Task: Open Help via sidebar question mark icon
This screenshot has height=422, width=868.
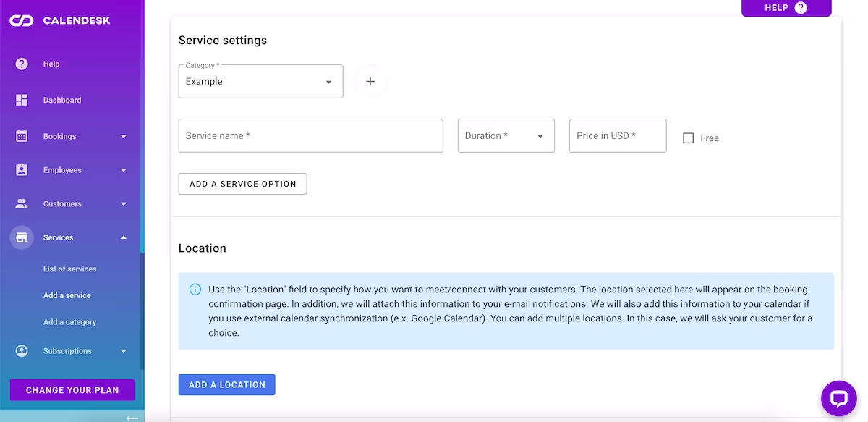Action: 22,64
